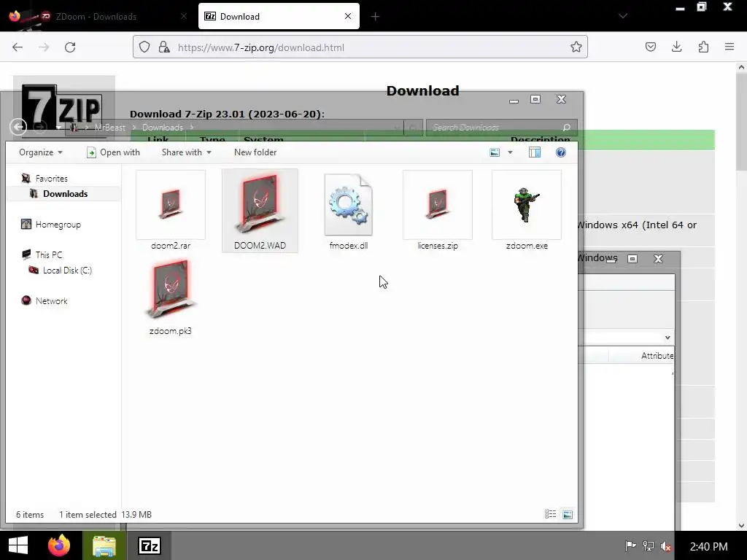The image size is (747, 560).
Task: Click the network tray icon
Action: [648, 546]
